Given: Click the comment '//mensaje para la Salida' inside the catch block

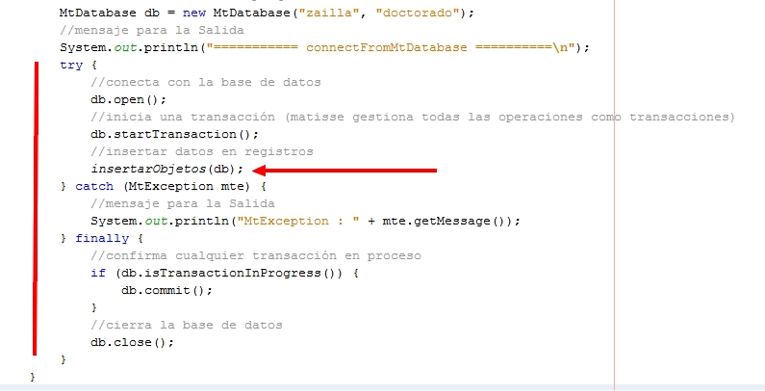Looking at the screenshot, I should tap(182, 204).
